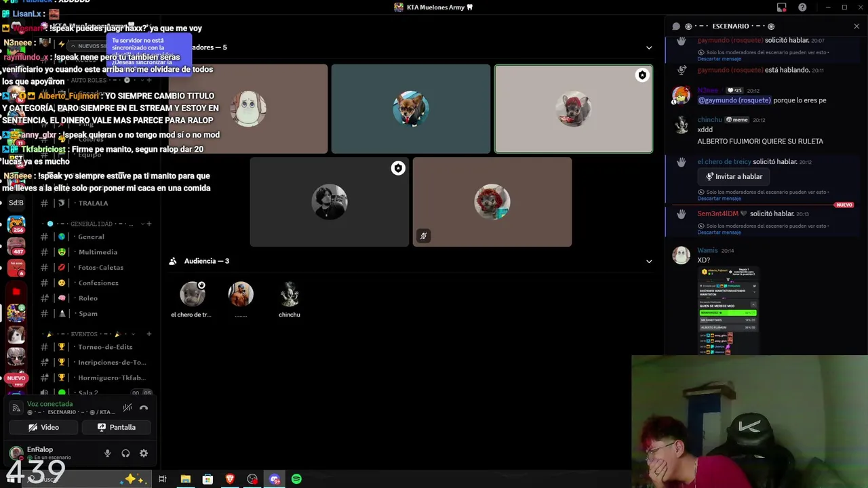
Task: Open the Discord inbox icon
Action: (782, 7)
